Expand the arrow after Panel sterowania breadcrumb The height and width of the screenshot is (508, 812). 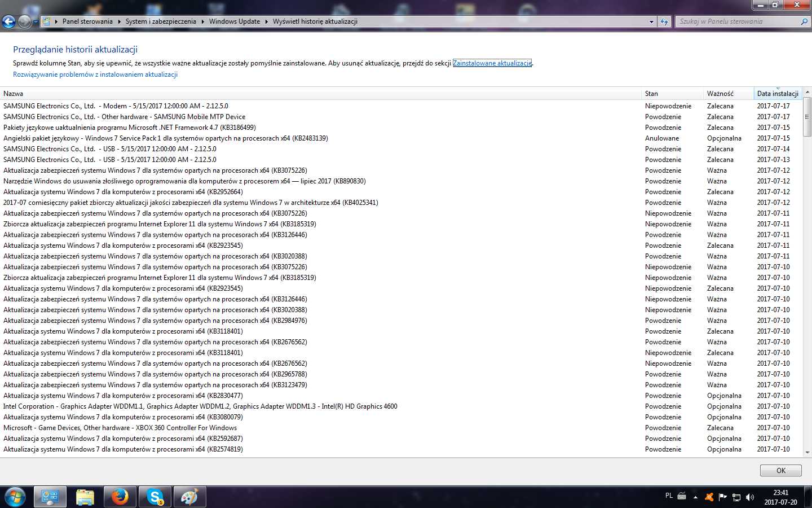click(119, 21)
